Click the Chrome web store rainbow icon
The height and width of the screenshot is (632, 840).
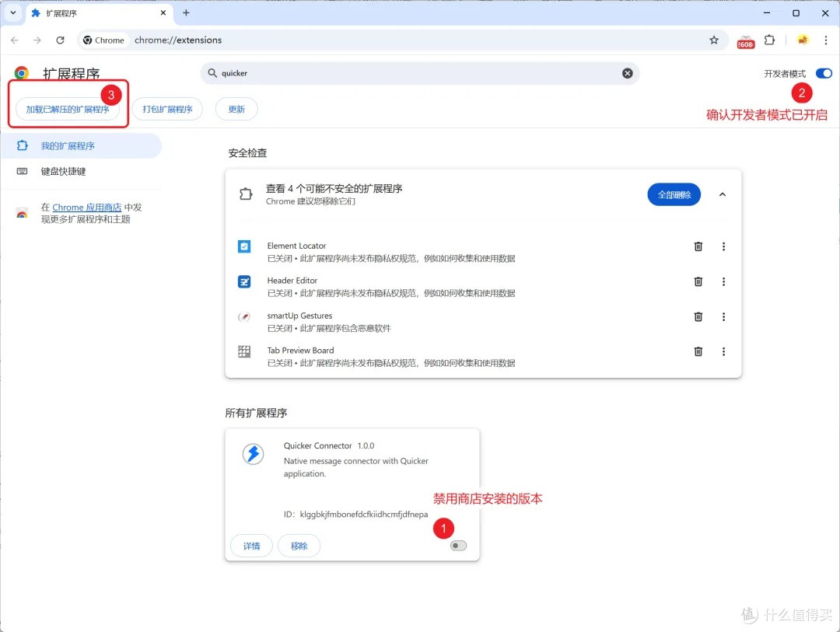pos(22,214)
